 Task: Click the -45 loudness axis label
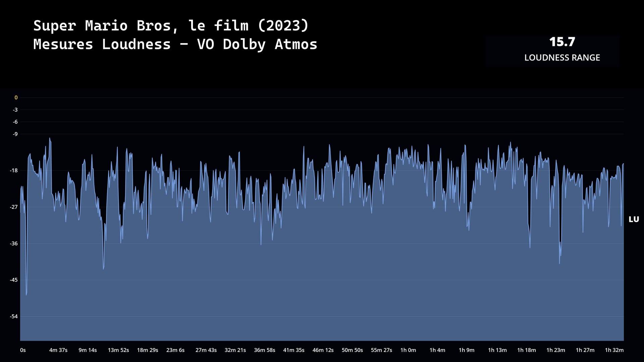(14, 280)
